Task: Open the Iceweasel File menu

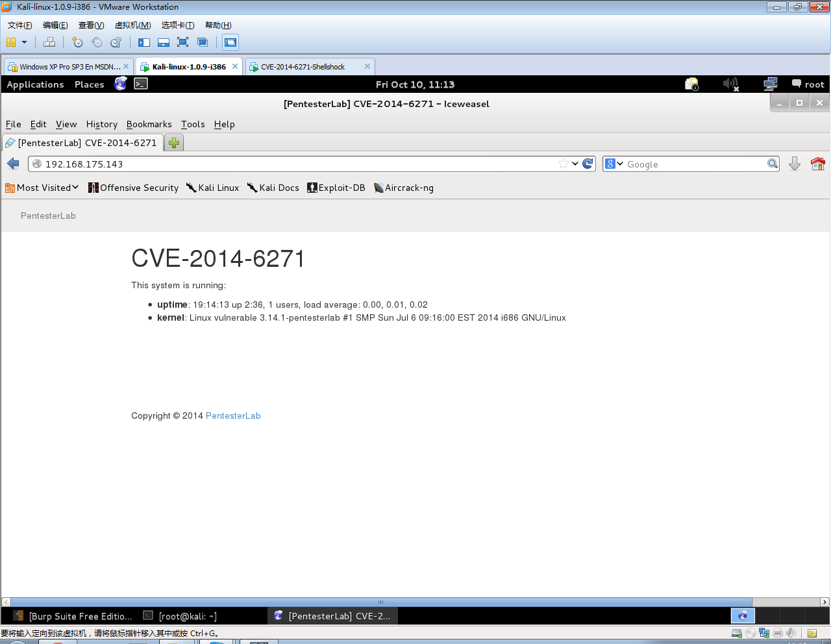Action: [14, 124]
